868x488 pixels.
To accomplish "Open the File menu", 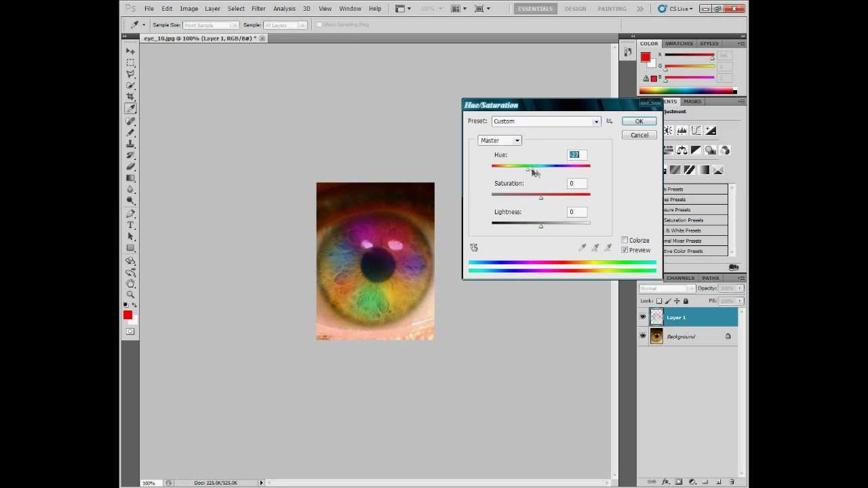I will tap(149, 9).
